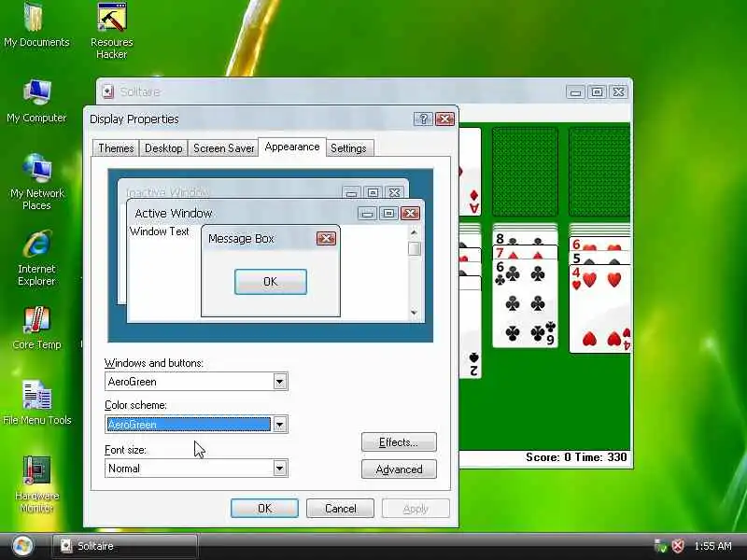Maximize the Solitaire window

pos(597,91)
